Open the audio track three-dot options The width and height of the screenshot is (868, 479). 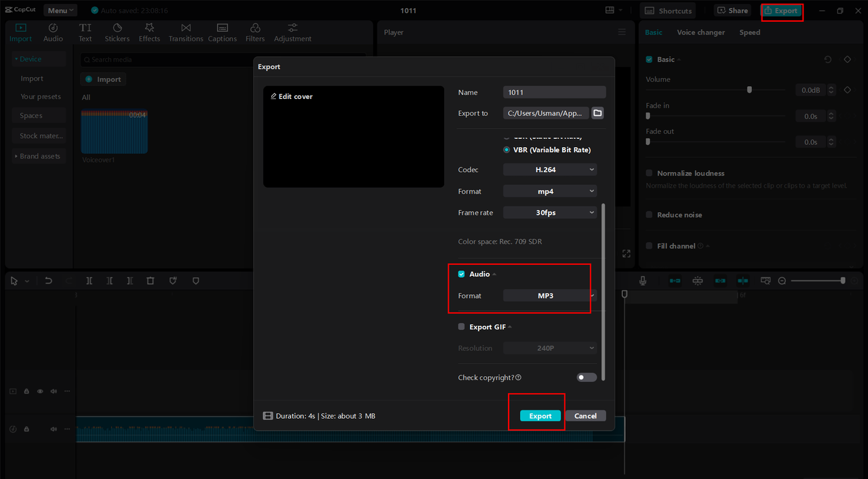[x=67, y=429]
